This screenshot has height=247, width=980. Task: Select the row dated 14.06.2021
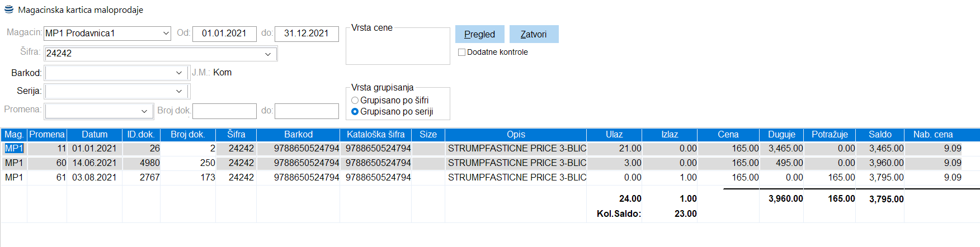point(94,163)
